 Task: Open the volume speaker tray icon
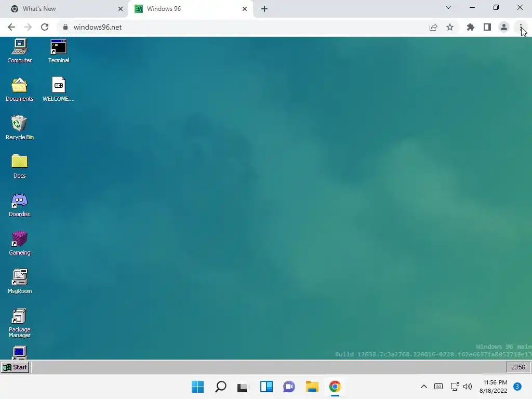pos(468,387)
